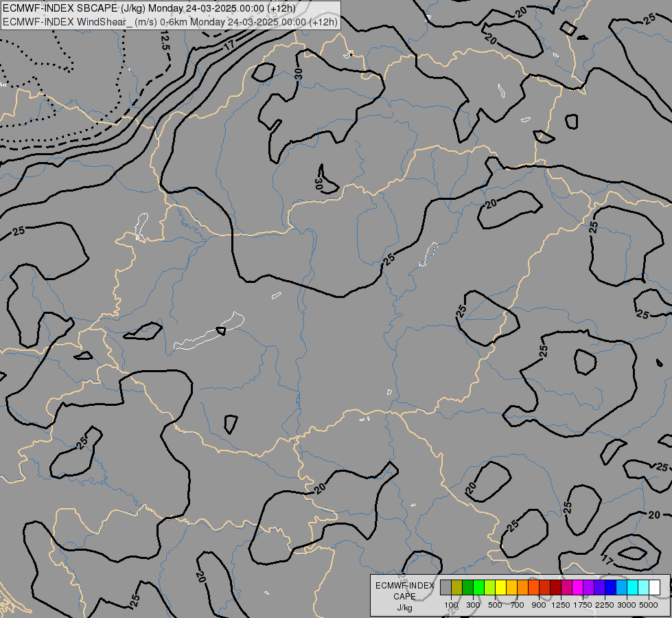Pick the pure yellow legend swatch

click(500, 587)
